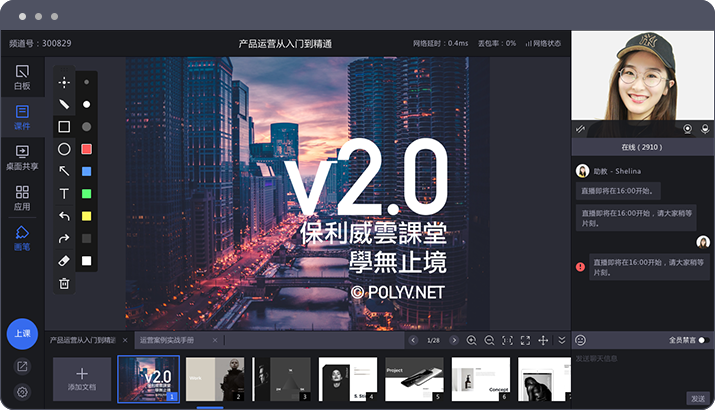Go to the next slide page
This screenshot has width=715, height=410.
tap(454, 341)
